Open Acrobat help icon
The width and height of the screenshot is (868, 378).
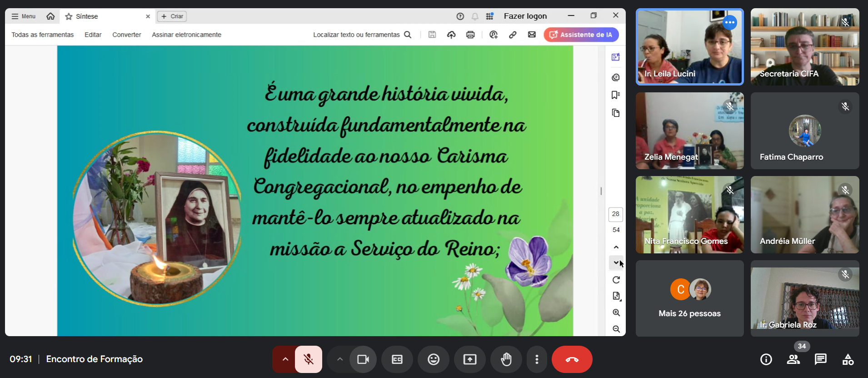coord(460,16)
